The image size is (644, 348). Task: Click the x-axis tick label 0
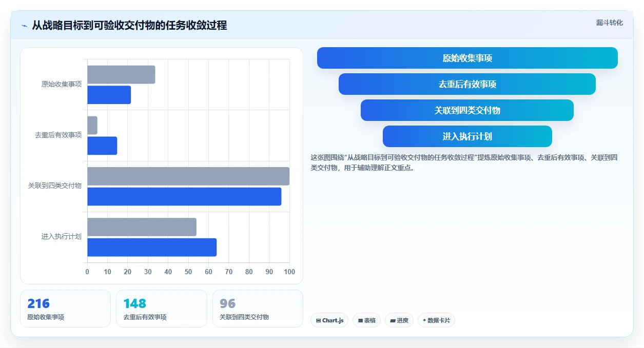pos(87,272)
